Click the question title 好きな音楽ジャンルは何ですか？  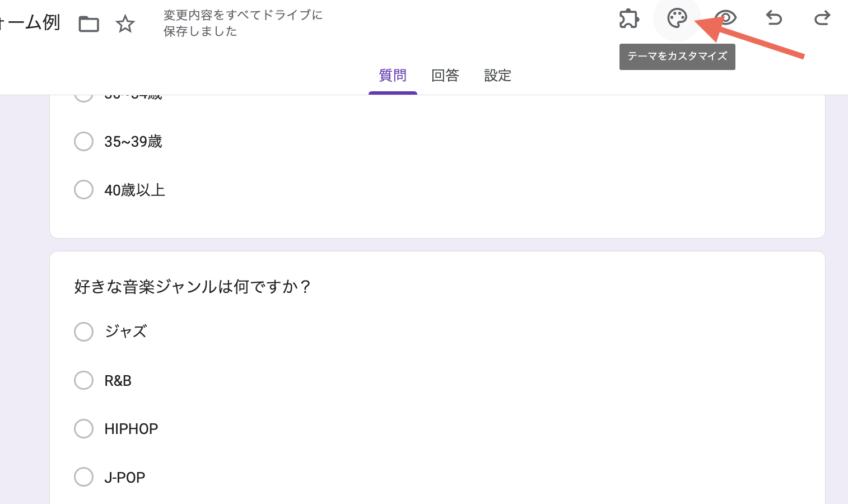[x=192, y=287]
